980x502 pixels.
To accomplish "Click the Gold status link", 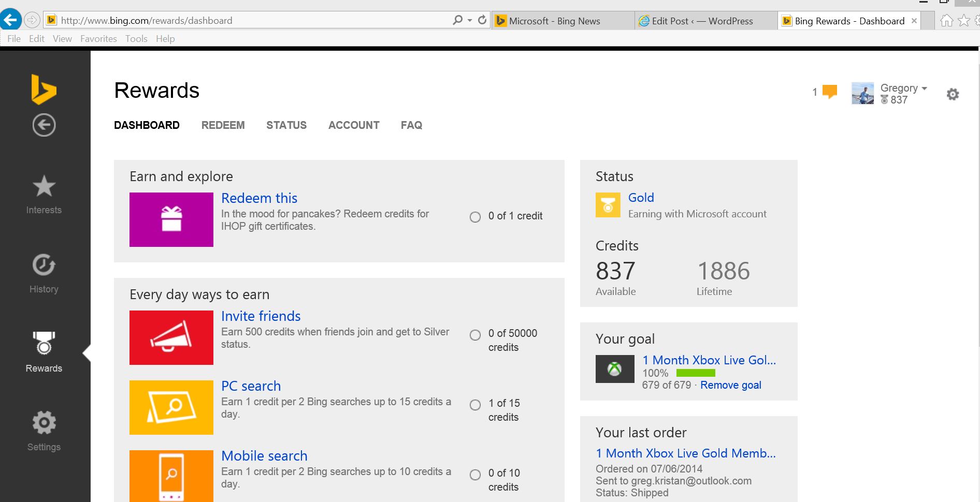I will click(x=641, y=198).
